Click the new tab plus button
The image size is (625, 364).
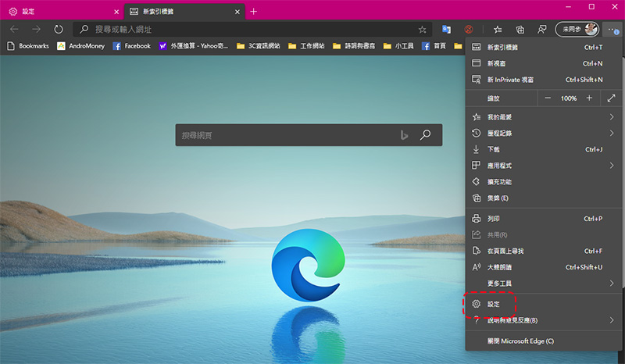pyautogui.click(x=254, y=11)
